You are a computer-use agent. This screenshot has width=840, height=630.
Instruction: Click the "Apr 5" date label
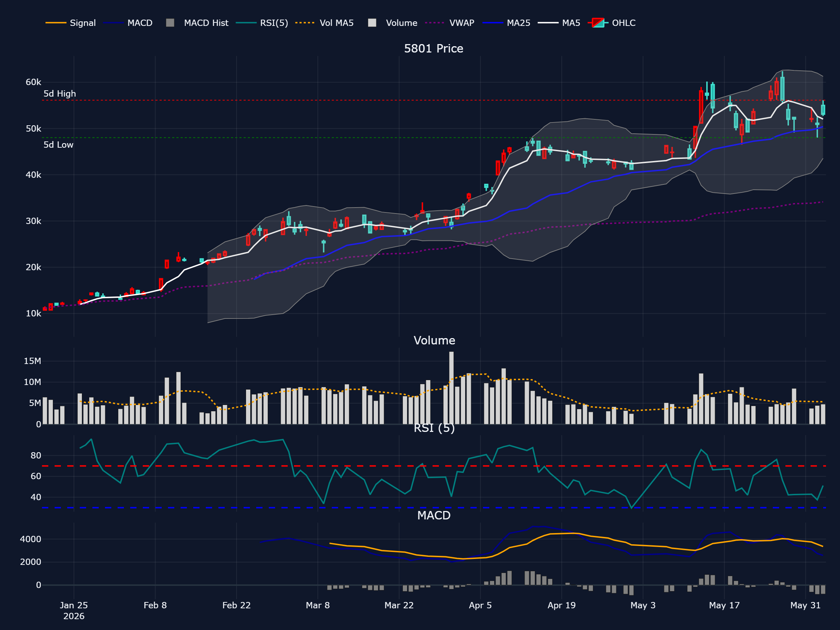(480, 605)
